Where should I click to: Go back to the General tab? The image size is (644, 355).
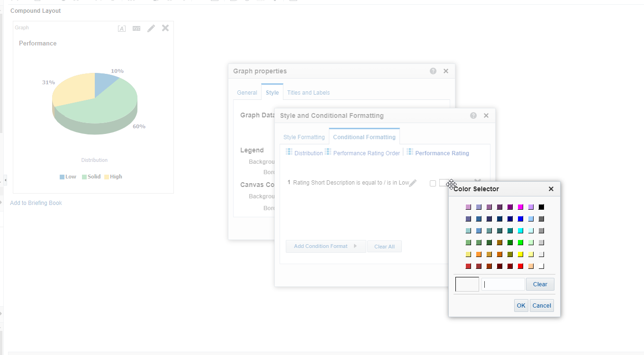[247, 92]
